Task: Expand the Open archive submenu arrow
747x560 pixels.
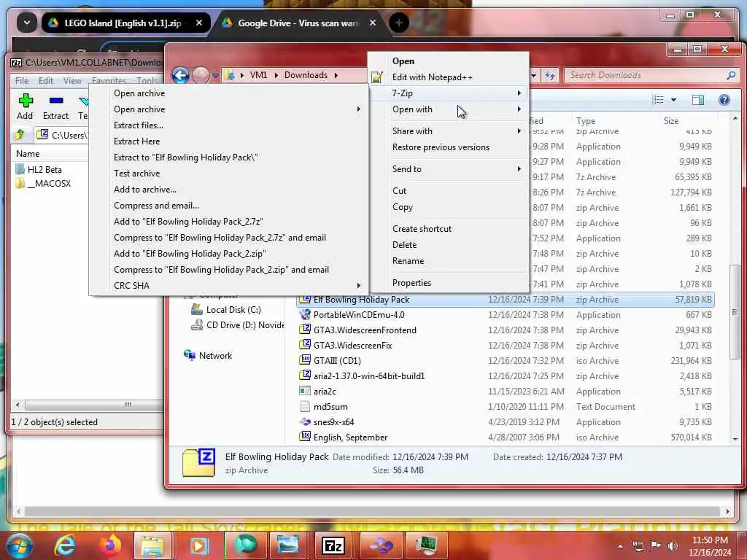Action: click(358, 109)
